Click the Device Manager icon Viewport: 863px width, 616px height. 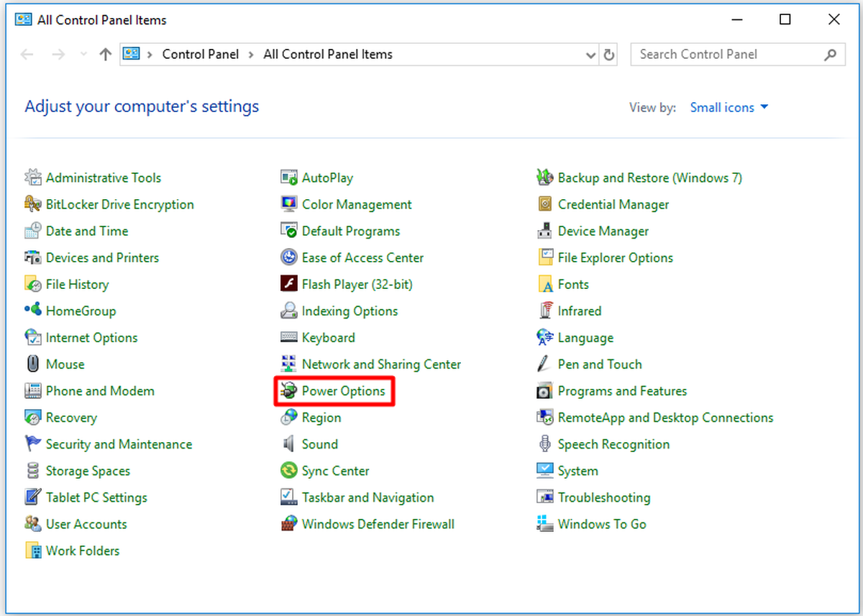click(544, 231)
